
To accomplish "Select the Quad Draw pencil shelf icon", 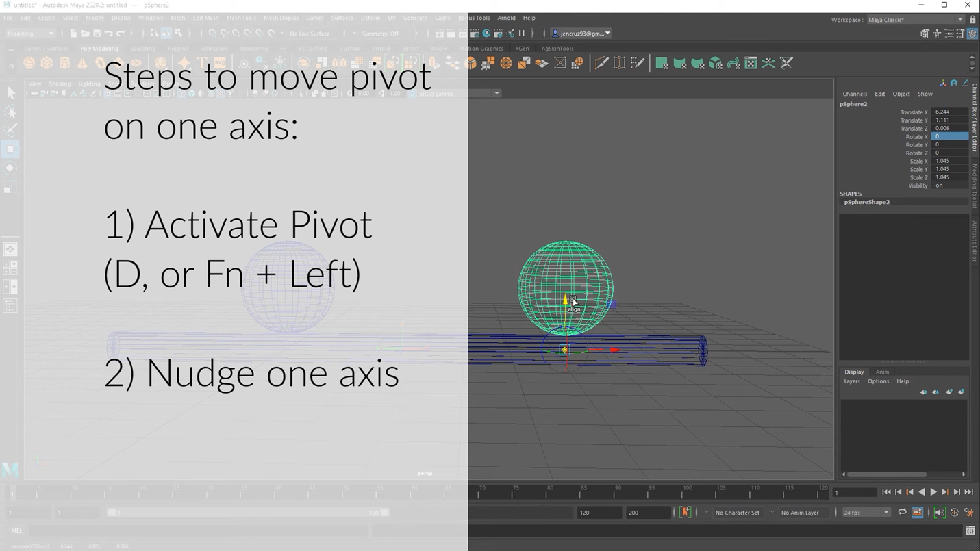I will (638, 63).
